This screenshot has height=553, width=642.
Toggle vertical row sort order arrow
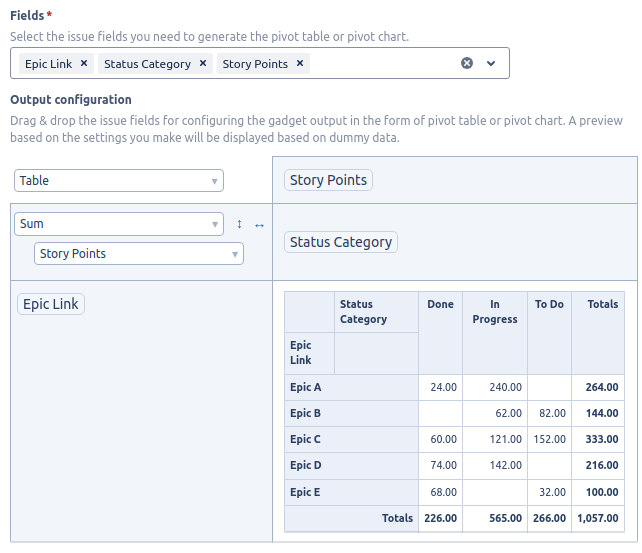240,224
